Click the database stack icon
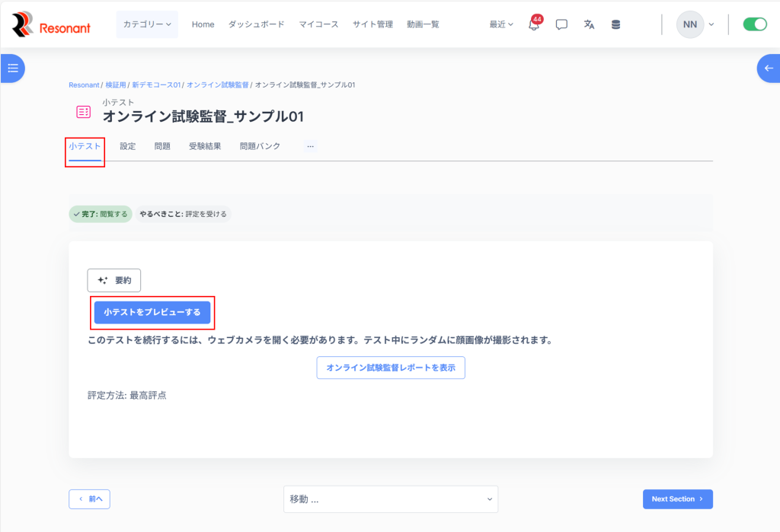The height and width of the screenshot is (532, 780). (615, 24)
